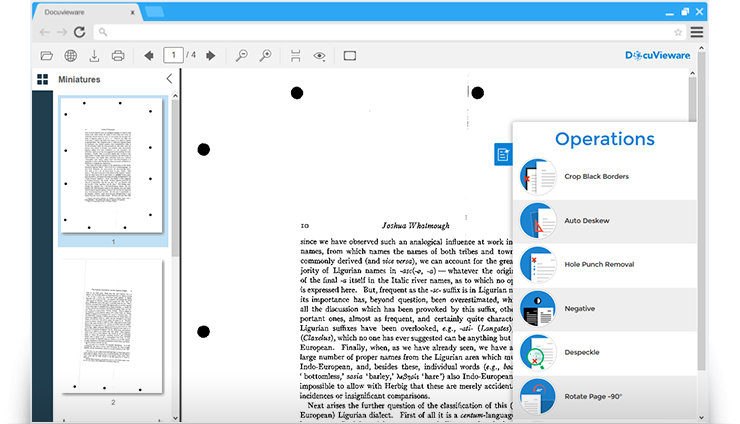Click the print icon in toolbar
This screenshot has width=740, height=424.
click(x=118, y=56)
